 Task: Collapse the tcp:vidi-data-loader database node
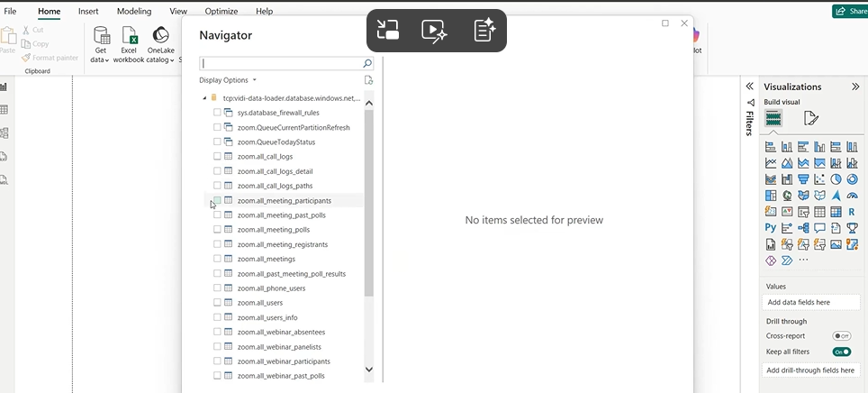(204, 98)
